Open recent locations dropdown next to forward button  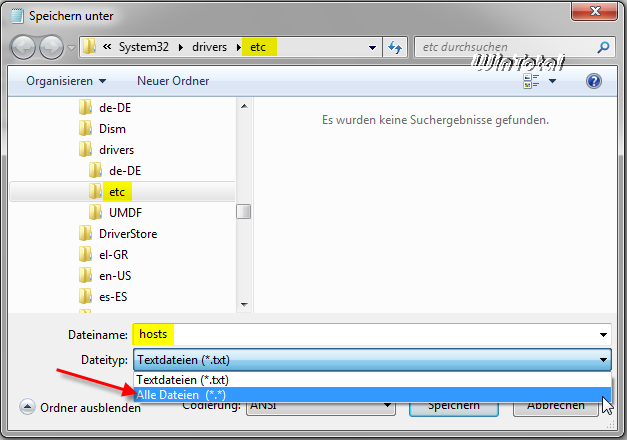(x=71, y=48)
